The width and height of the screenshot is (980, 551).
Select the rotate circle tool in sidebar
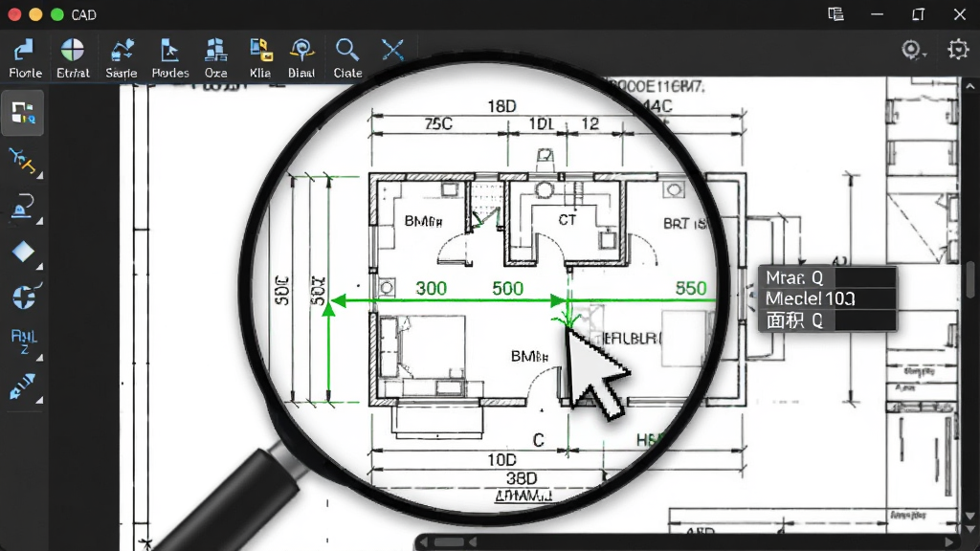tap(25, 297)
